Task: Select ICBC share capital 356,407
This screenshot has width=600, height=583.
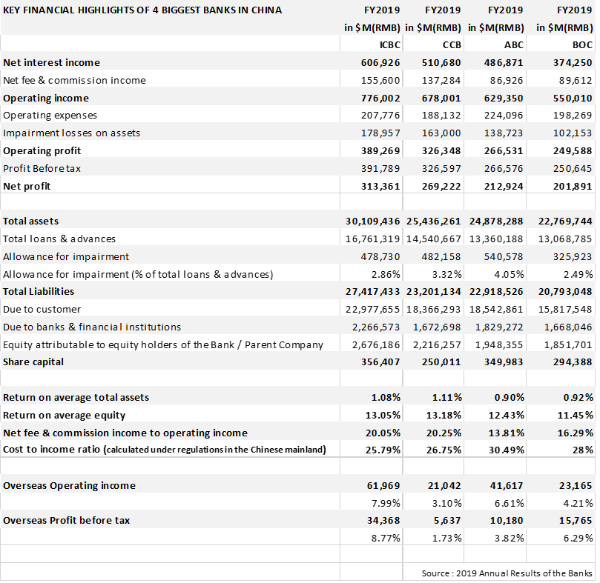Action: click(380, 362)
